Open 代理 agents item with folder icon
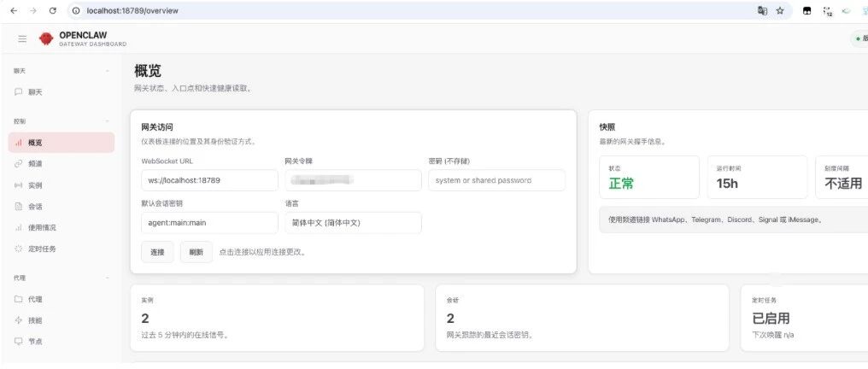Image resolution: width=868 pixels, height=369 pixels. pyautogui.click(x=62, y=299)
